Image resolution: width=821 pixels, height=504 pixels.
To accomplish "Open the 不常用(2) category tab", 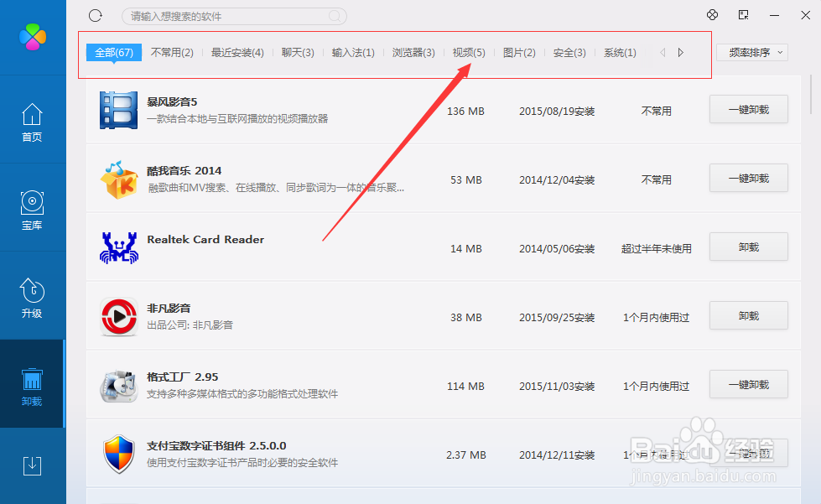I will pyautogui.click(x=171, y=52).
